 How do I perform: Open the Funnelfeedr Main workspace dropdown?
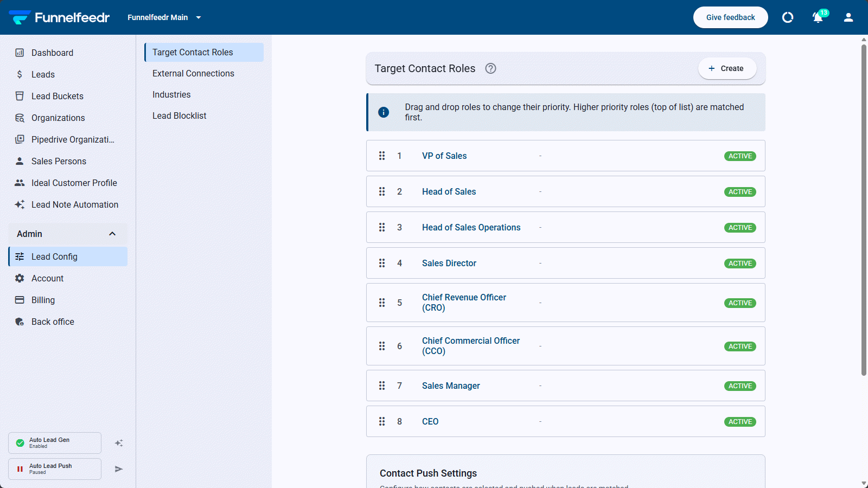point(164,17)
